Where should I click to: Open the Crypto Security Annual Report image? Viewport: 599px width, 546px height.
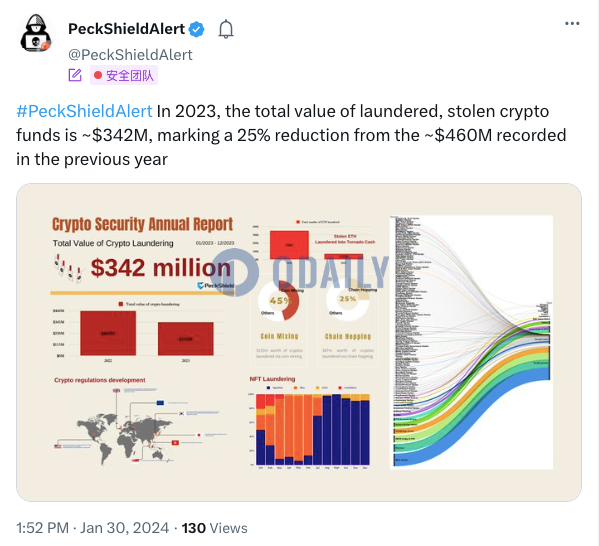click(299, 342)
